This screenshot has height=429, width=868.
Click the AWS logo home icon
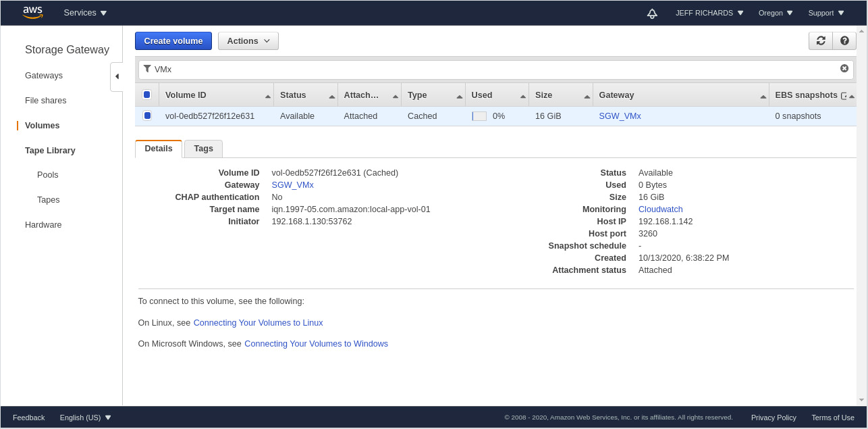(32, 12)
